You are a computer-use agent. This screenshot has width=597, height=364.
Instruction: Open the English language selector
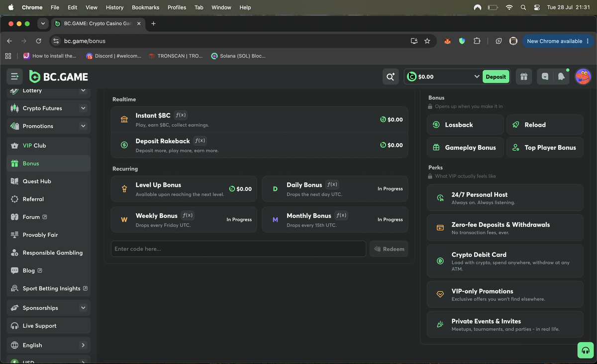[x=49, y=345]
